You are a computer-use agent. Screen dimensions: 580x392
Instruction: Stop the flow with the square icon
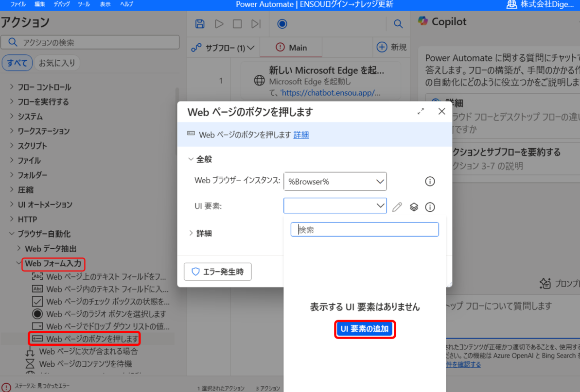pyautogui.click(x=237, y=24)
